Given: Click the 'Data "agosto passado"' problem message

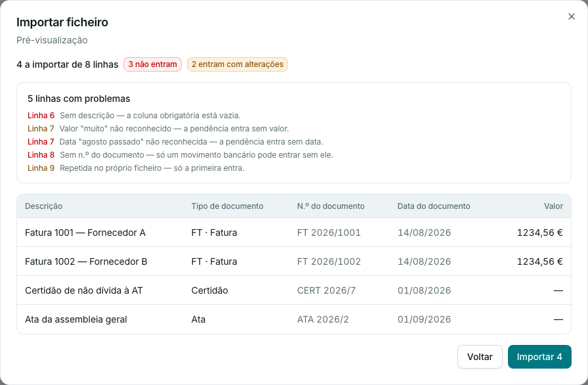Looking at the screenshot, I should (x=191, y=142).
